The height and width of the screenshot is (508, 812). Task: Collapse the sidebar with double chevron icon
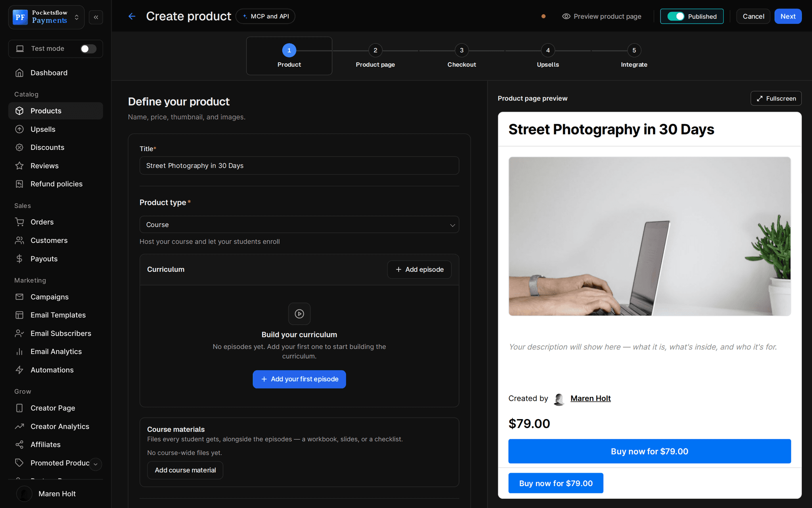[x=96, y=17]
